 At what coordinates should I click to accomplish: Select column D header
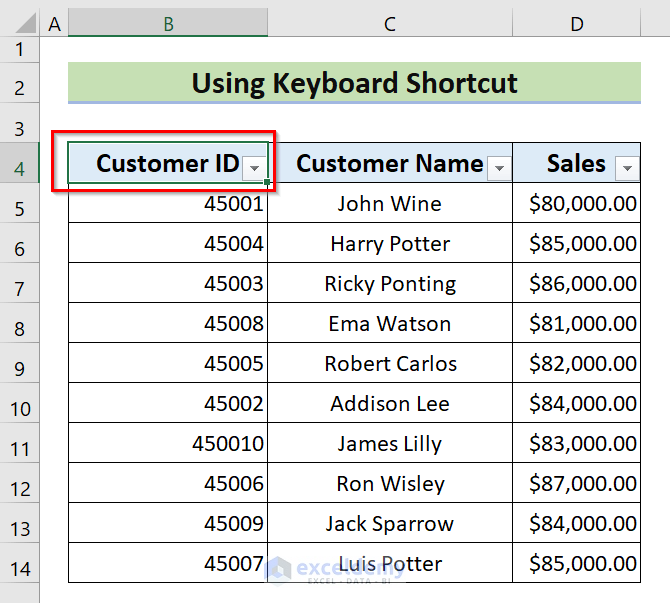click(576, 23)
